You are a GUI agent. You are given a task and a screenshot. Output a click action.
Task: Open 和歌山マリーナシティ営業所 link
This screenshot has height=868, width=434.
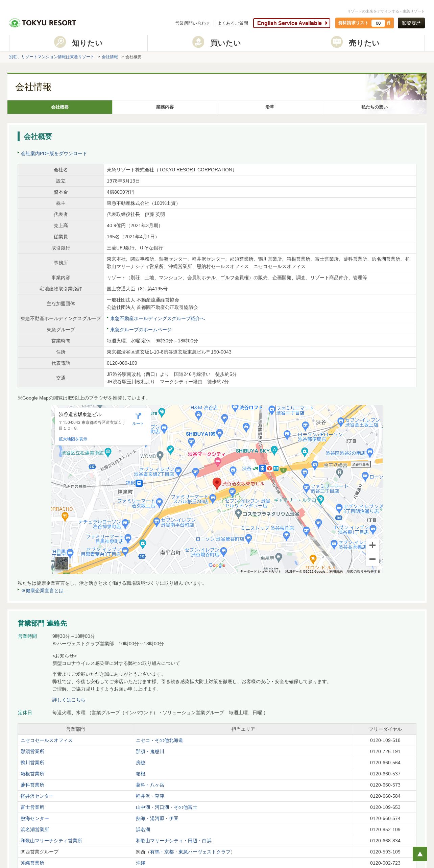[x=51, y=841]
